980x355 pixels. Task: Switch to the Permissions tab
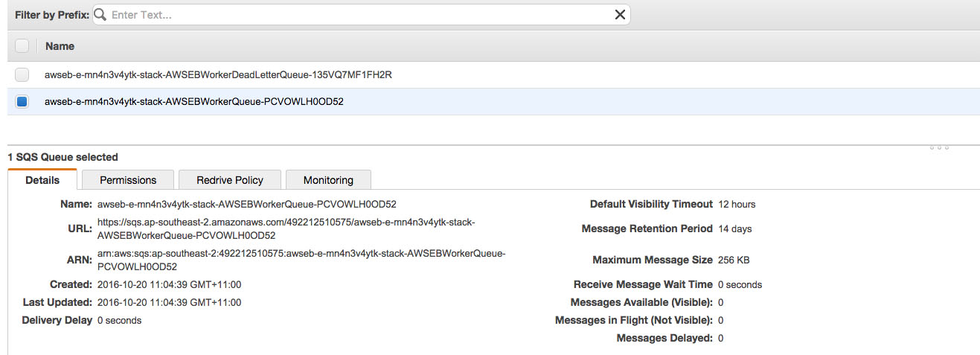(x=128, y=180)
